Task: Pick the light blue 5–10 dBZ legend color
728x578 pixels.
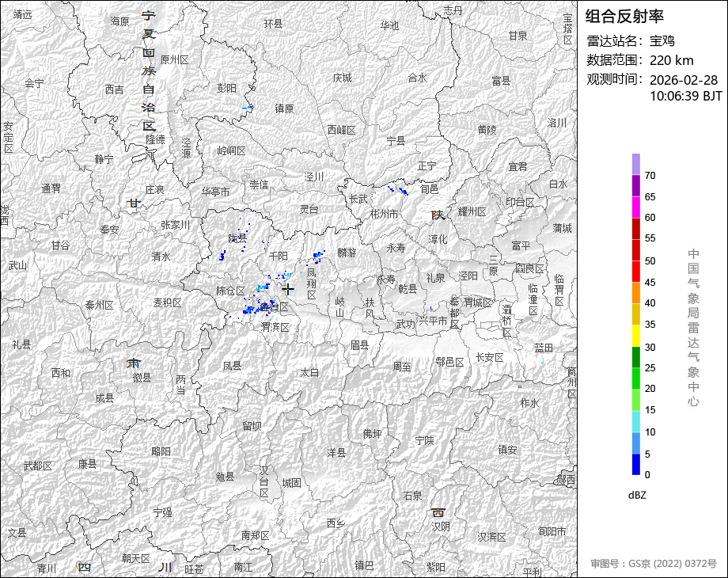Action: [x=636, y=443]
